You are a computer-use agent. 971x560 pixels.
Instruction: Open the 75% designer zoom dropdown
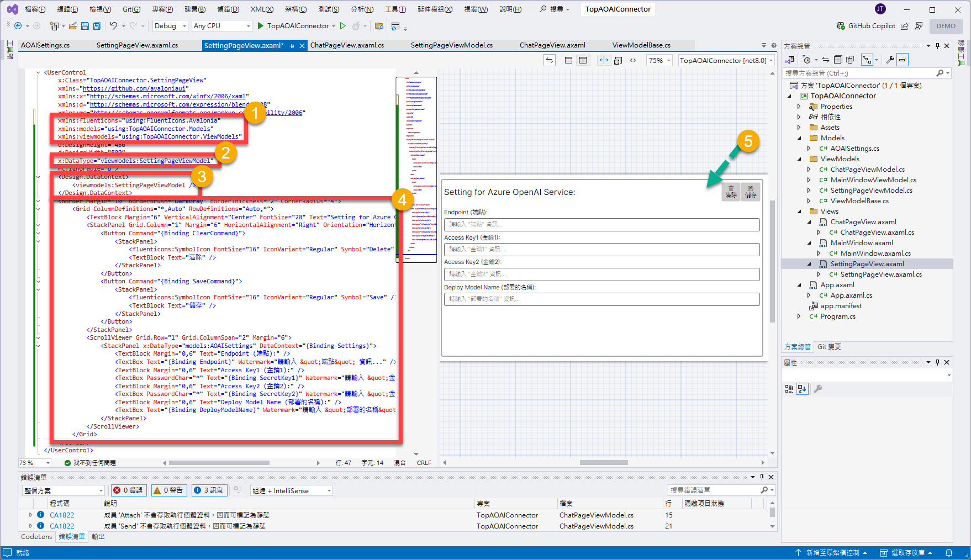click(x=660, y=60)
